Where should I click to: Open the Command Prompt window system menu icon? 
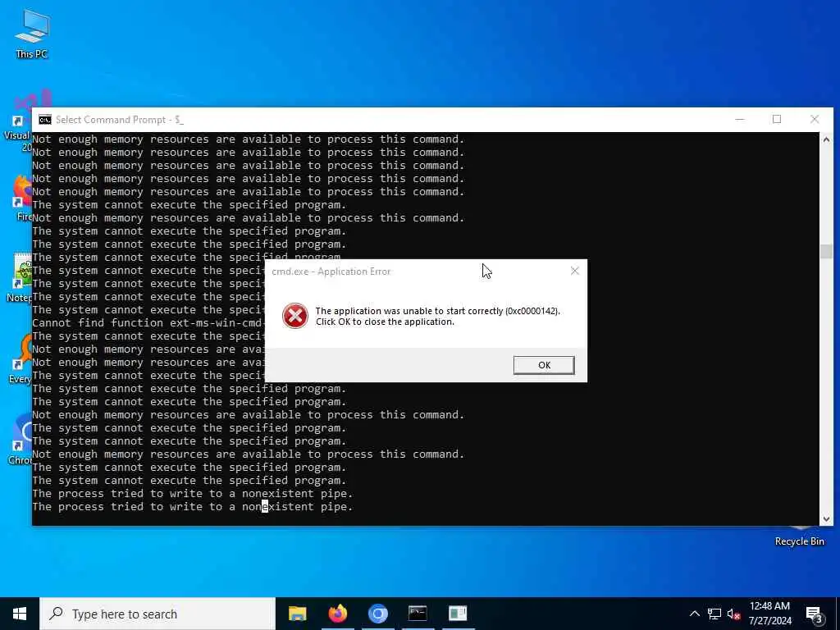pyautogui.click(x=45, y=120)
